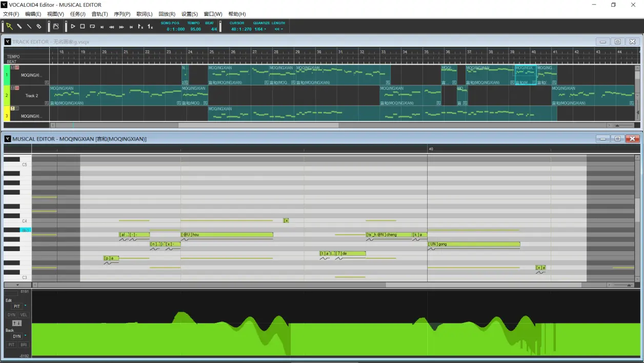The height and width of the screenshot is (363, 644).
Task: Open Edit parameter PIT dropdown arrow
Action: [25, 305]
